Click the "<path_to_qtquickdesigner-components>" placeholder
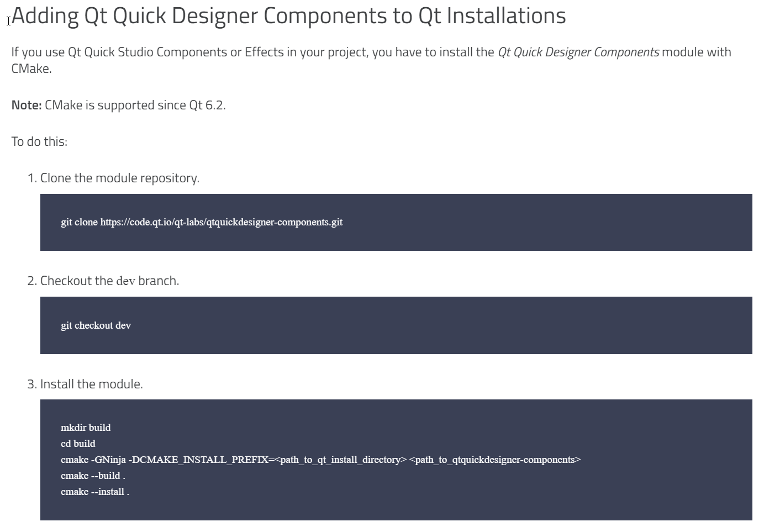 click(x=495, y=460)
